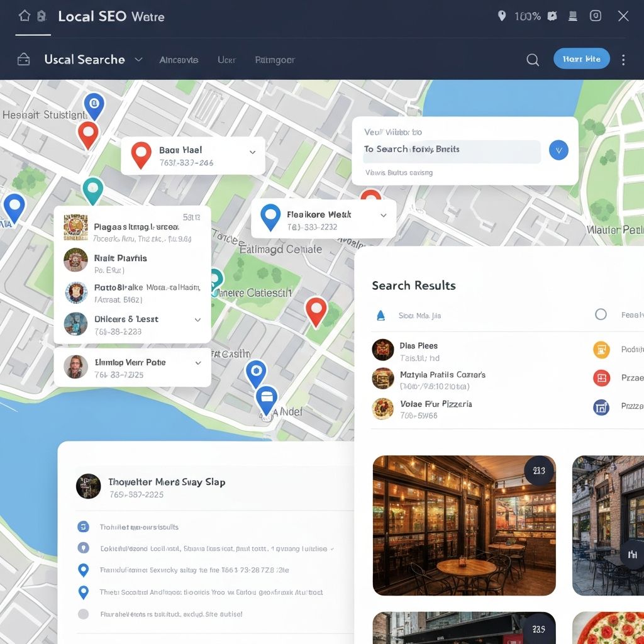Click the search magnifier icon in toolbar

coord(533,60)
